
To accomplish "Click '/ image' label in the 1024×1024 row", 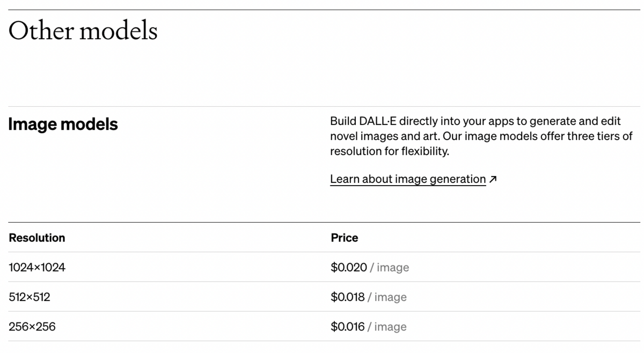I will 390,267.
